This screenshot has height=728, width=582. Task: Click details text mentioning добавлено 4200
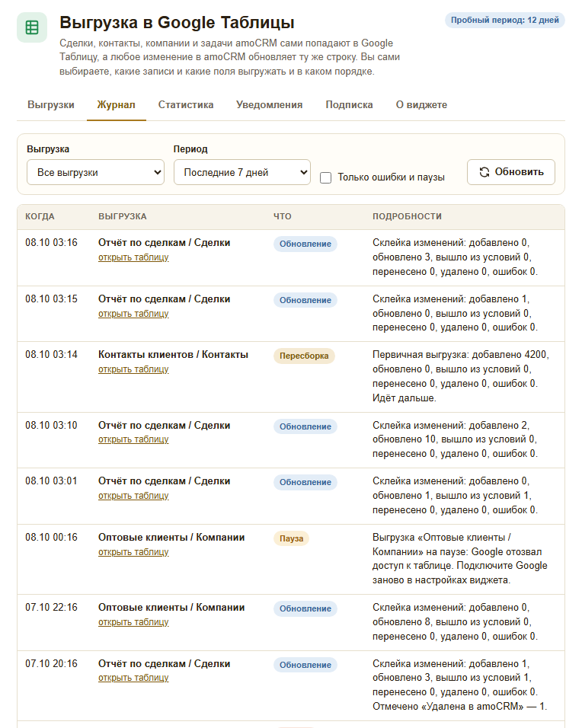pyautogui.click(x=461, y=376)
